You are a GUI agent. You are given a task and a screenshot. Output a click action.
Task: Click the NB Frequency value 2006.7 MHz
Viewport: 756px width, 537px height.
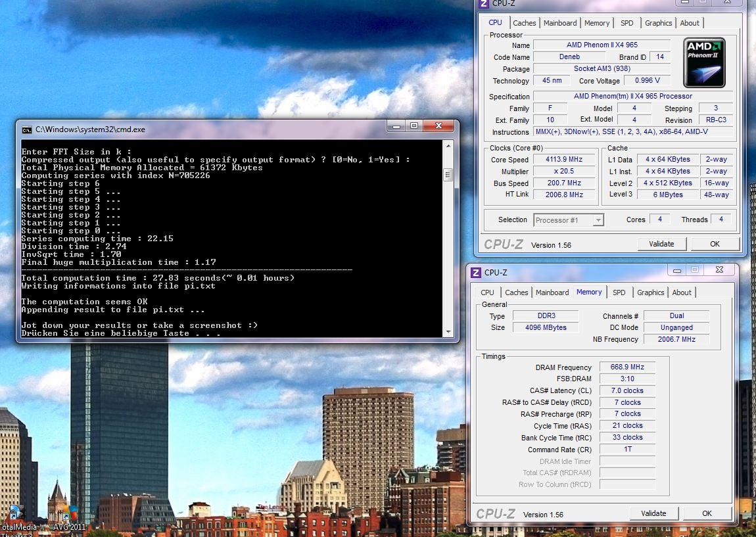(x=676, y=339)
